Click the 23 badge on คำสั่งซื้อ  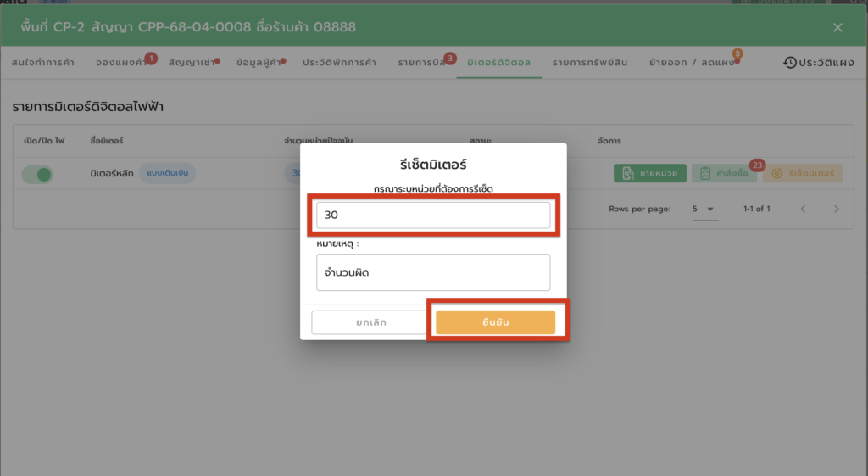coord(757,165)
